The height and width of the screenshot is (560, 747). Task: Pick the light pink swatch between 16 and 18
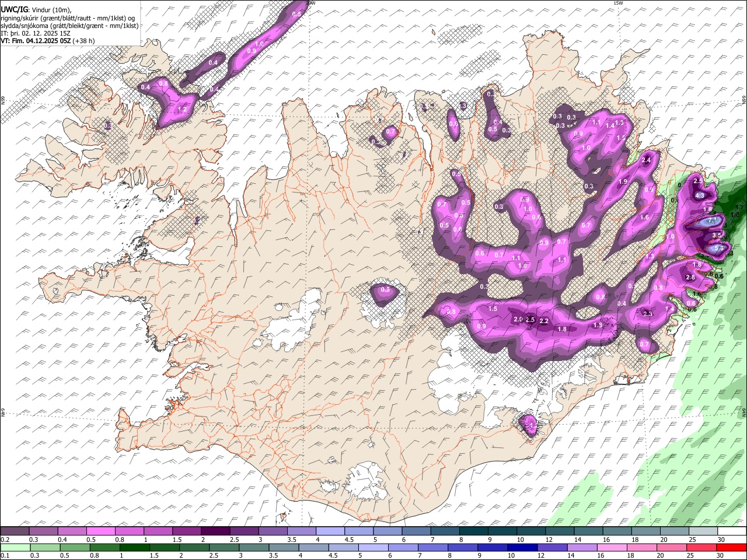tap(611, 547)
